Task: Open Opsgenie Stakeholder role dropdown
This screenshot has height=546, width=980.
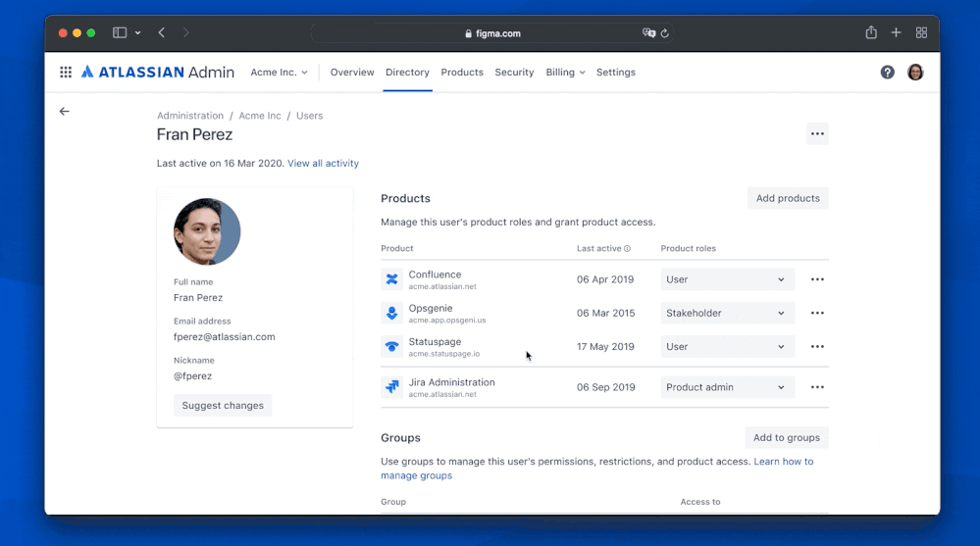Action: pyautogui.click(x=727, y=313)
